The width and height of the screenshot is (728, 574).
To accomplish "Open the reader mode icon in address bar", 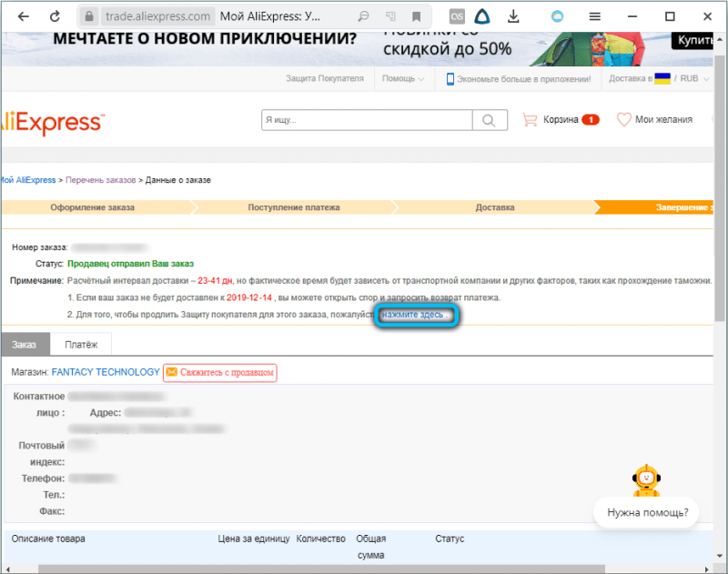I will (363, 16).
